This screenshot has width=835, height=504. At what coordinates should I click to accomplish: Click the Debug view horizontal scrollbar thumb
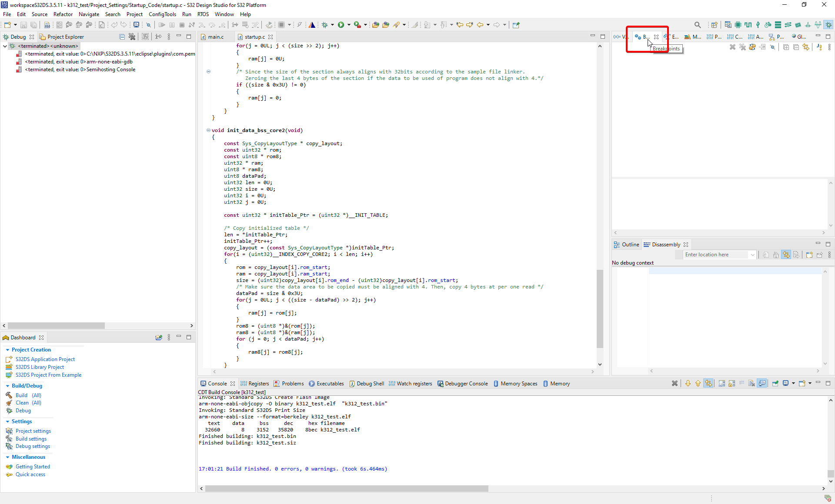56,325
